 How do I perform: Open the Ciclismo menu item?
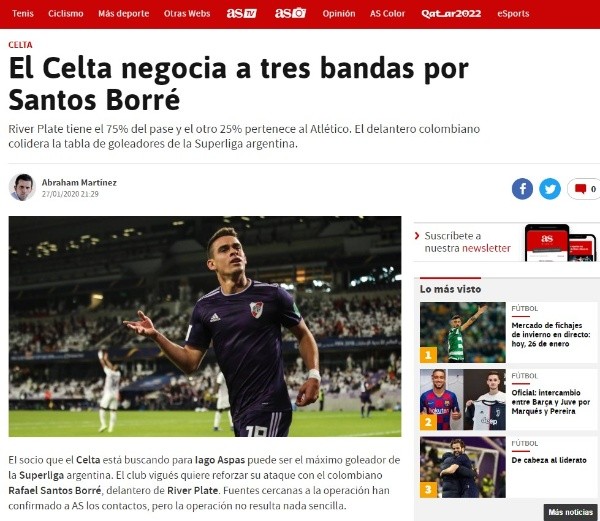coord(65,14)
